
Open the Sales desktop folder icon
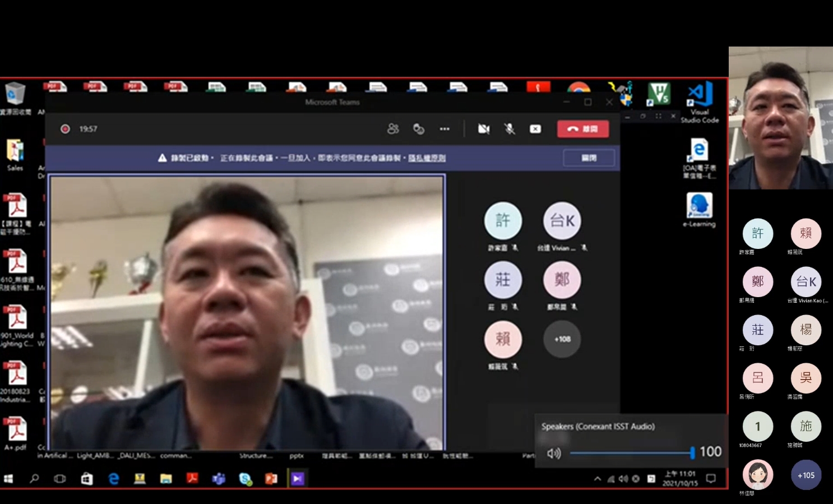coord(15,155)
